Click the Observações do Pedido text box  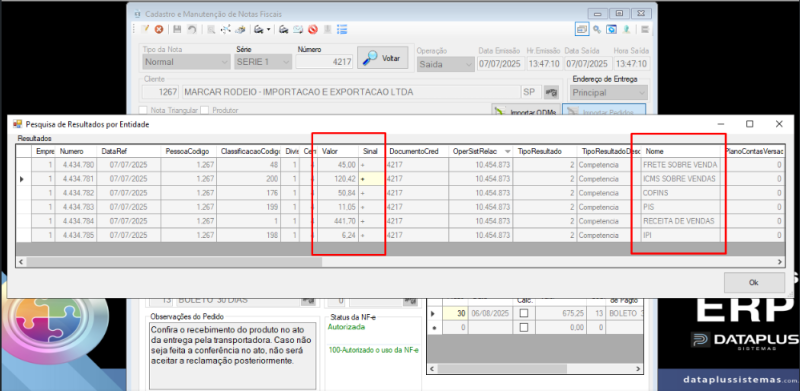[232, 355]
